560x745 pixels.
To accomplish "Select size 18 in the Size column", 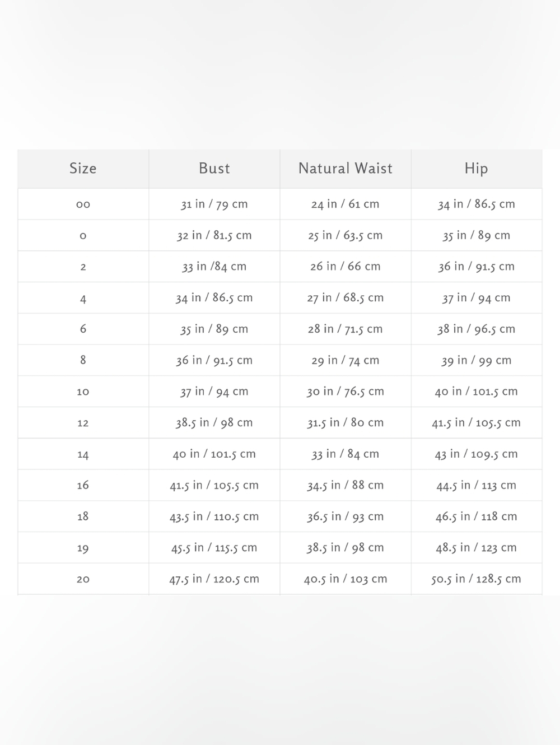I will (x=83, y=517).
